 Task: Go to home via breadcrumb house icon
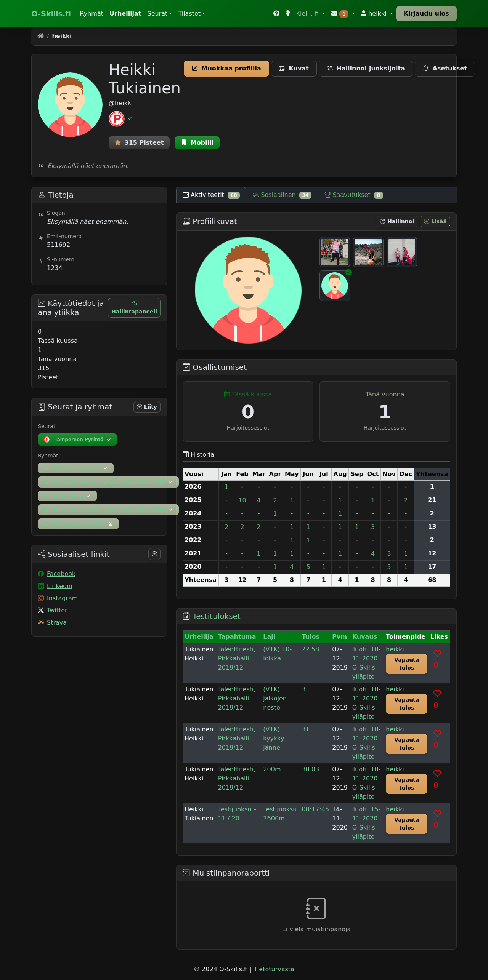(40, 36)
